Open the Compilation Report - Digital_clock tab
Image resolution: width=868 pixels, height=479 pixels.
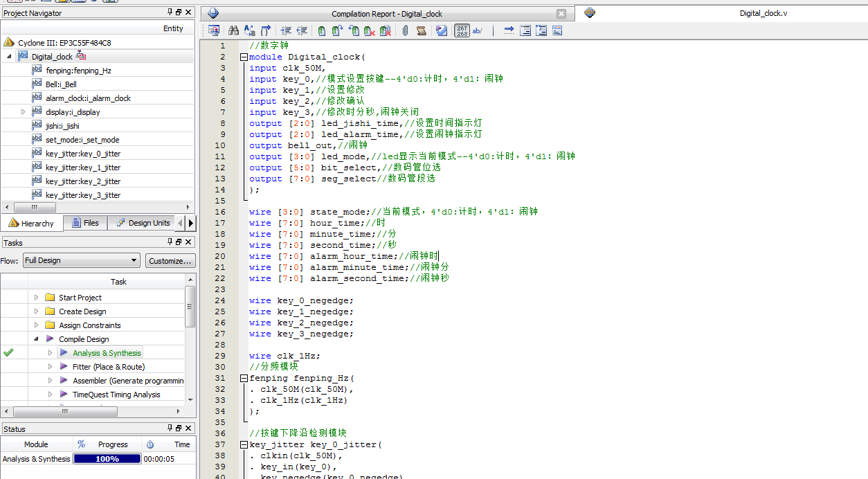pyautogui.click(x=386, y=14)
